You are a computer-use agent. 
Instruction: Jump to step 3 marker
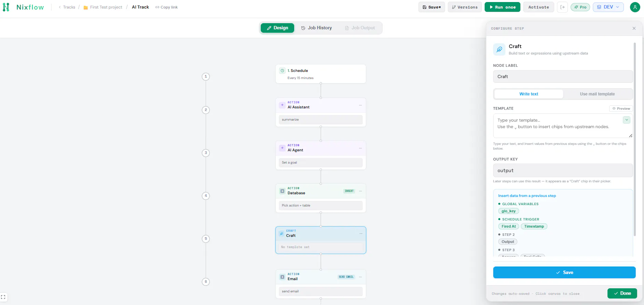206,153
